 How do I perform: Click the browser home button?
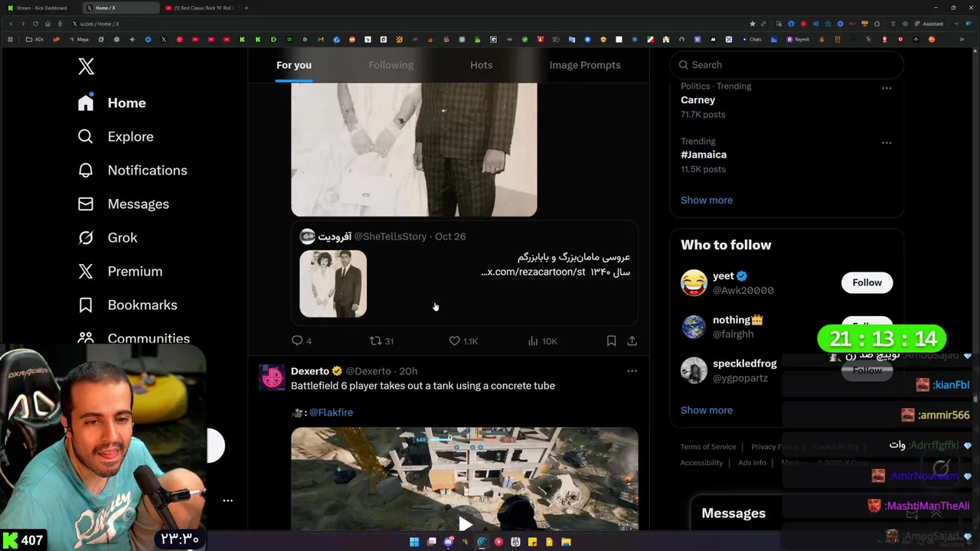pos(47,24)
